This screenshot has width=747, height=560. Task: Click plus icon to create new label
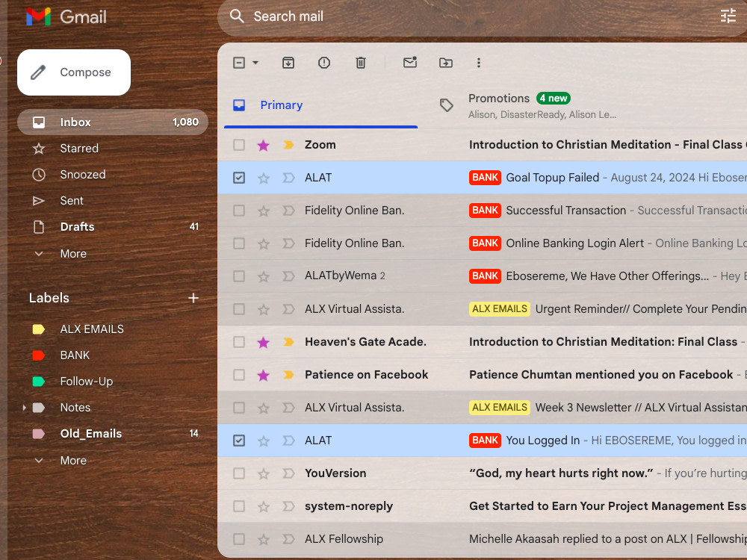click(193, 298)
